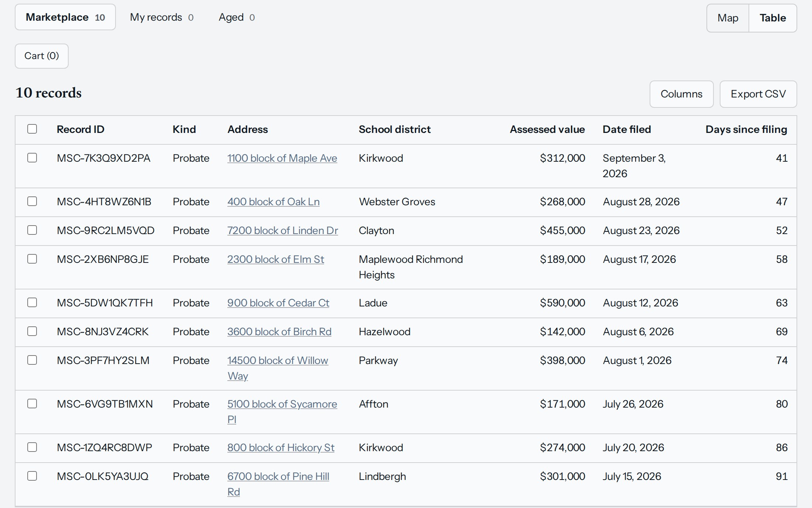Open the Aged tab
812x508 pixels.
(237, 17)
